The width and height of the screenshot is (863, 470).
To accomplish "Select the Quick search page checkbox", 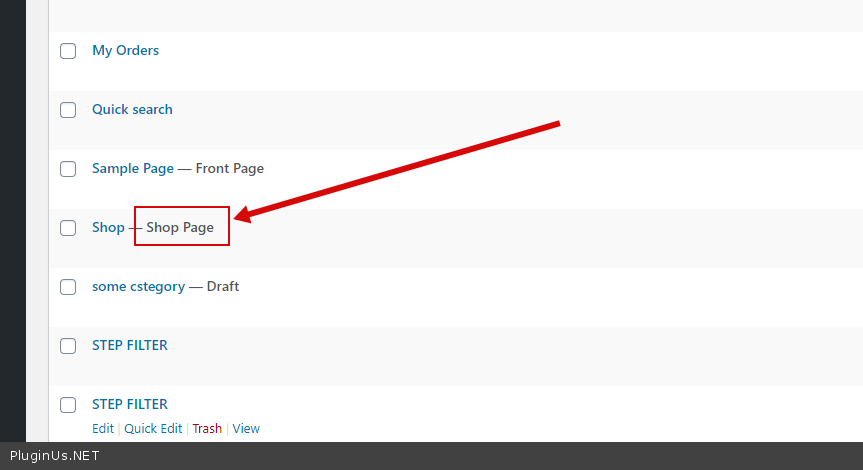I will 68,110.
